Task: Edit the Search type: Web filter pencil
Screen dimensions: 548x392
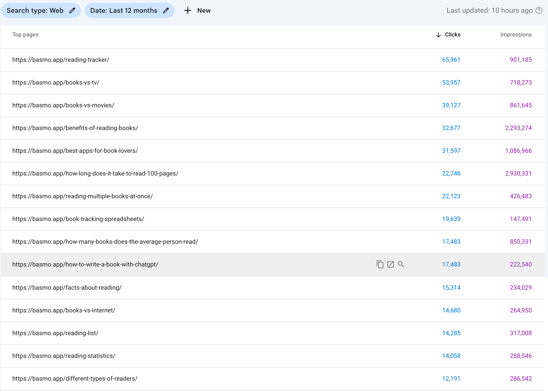Action: (x=72, y=11)
